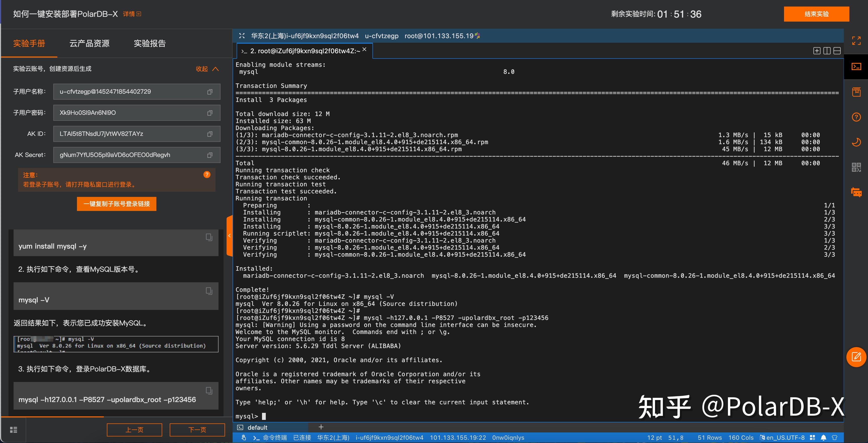Image resolution: width=868 pixels, height=443 pixels.
Task: Copy the sub-user name field value
Action: [x=210, y=92]
